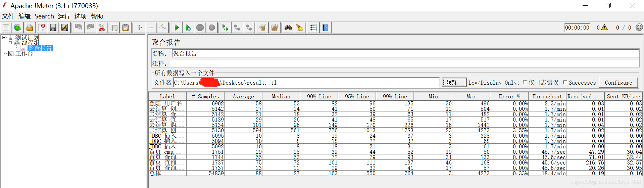Click the Shutdown test icon
The width and height of the screenshot is (644, 188).
pyautogui.click(x=212, y=28)
